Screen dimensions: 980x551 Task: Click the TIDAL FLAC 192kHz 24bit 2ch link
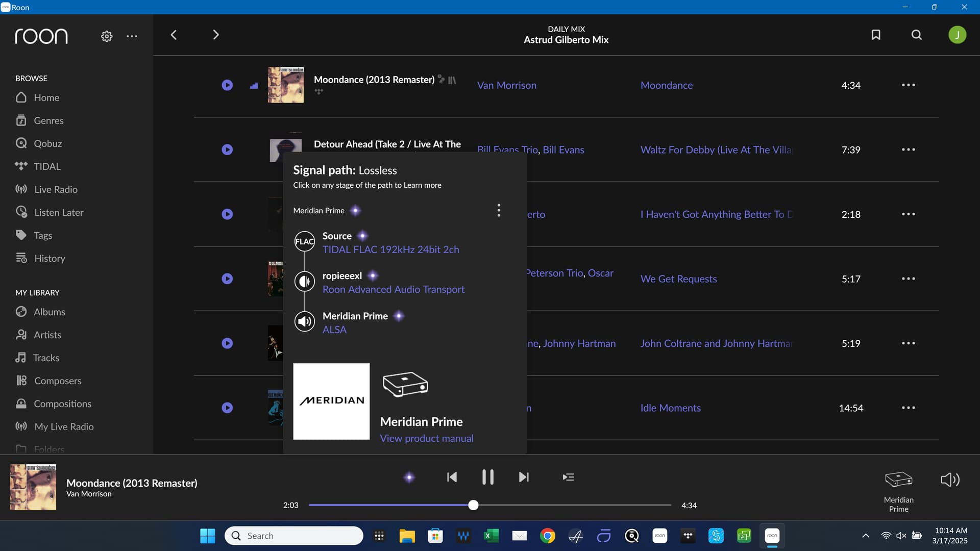[390, 249]
